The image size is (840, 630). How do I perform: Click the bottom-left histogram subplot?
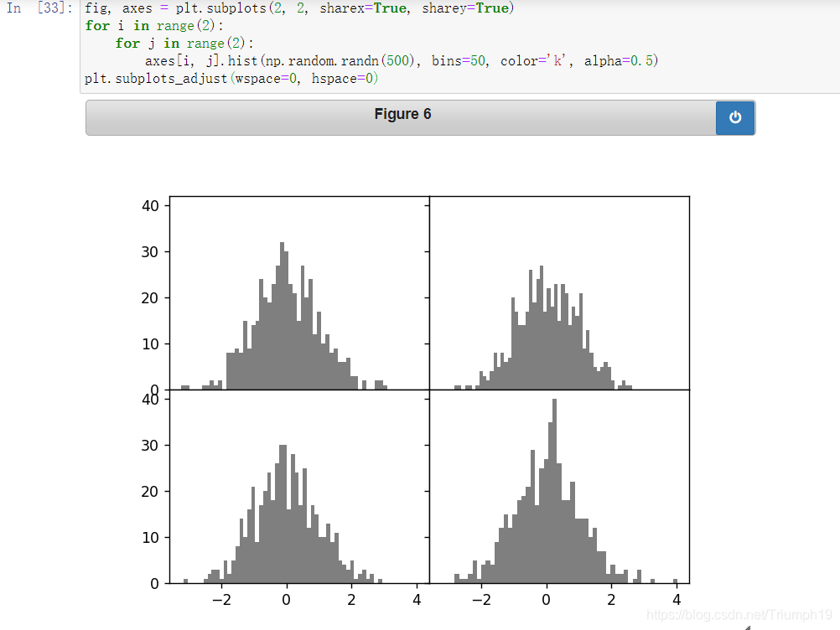coord(299,487)
